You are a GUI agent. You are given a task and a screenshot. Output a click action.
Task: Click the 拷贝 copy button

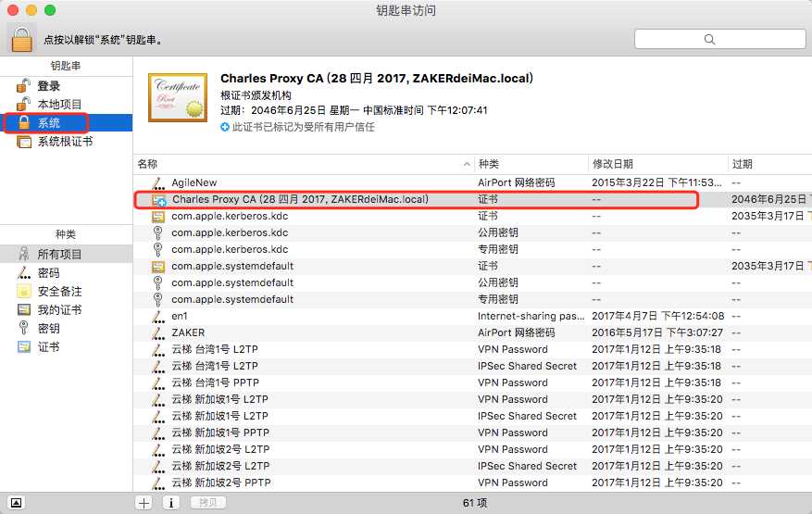207,503
